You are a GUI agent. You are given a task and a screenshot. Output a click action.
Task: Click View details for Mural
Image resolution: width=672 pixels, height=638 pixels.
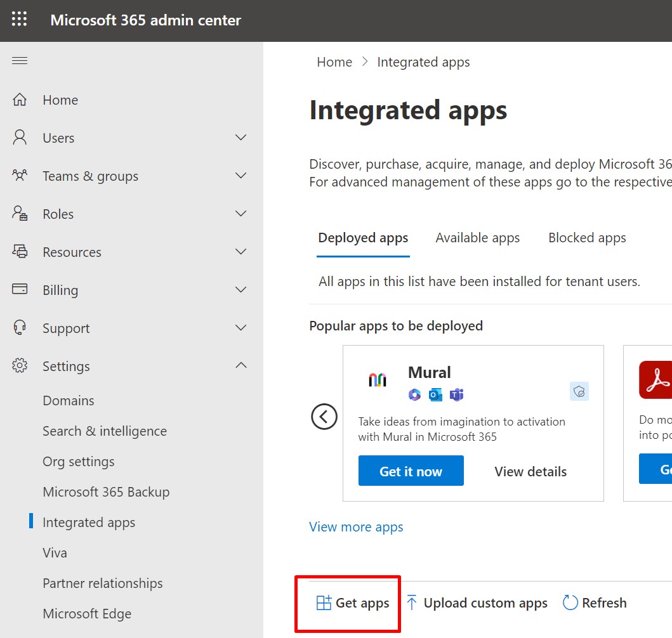click(530, 471)
